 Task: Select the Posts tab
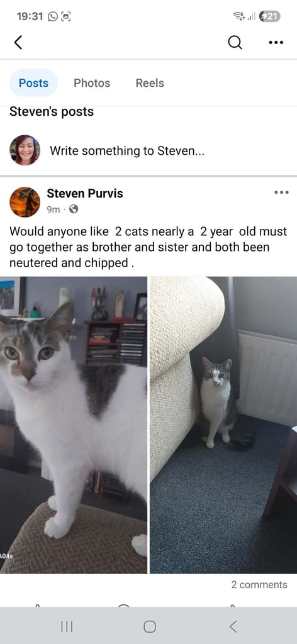click(x=34, y=83)
